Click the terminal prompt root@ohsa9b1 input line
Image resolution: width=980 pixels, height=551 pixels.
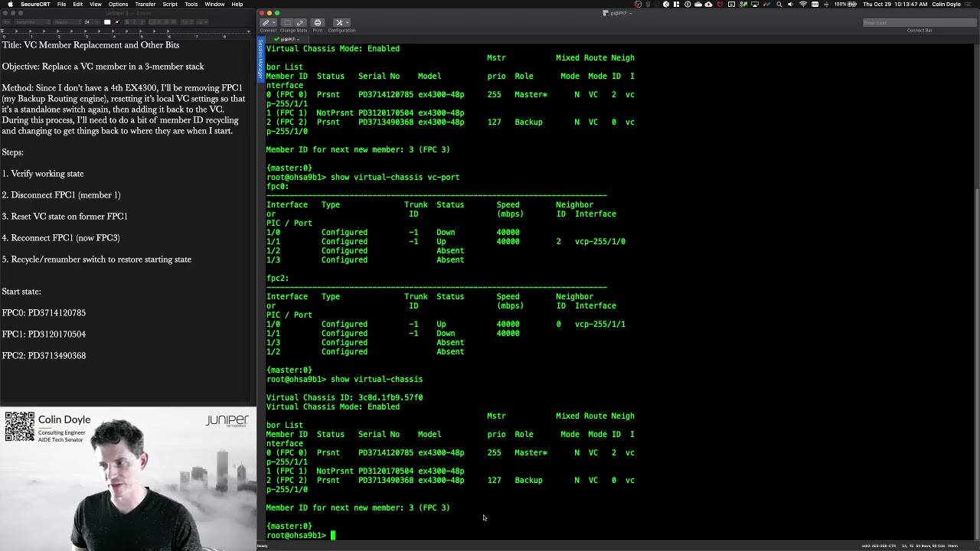coord(300,535)
